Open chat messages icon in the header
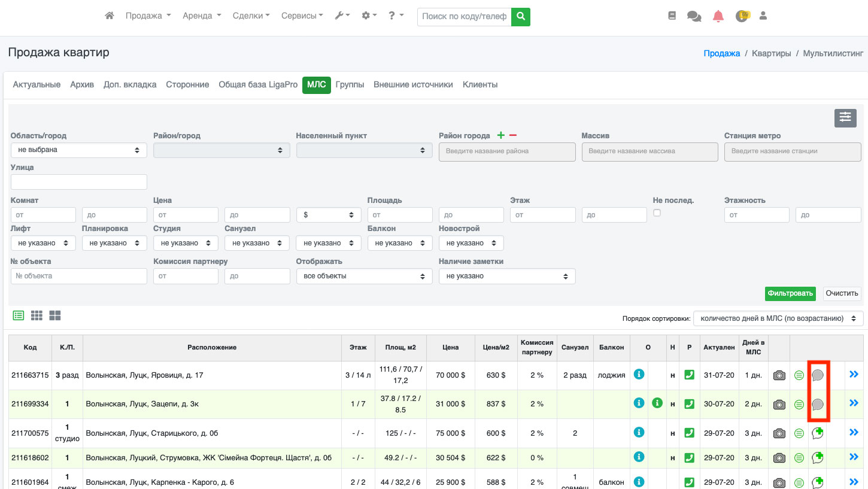The height and width of the screenshot is (489, 868). (x=694, y=17)
